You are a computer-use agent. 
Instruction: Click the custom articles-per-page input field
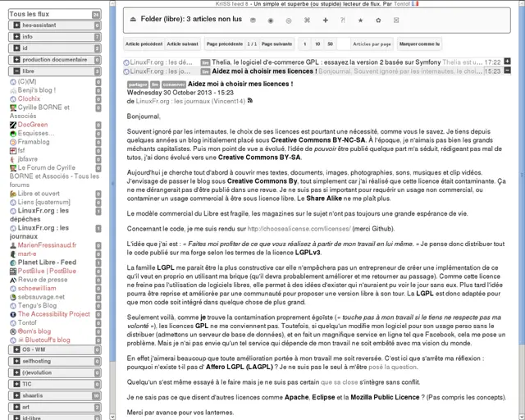pos(344,43)
